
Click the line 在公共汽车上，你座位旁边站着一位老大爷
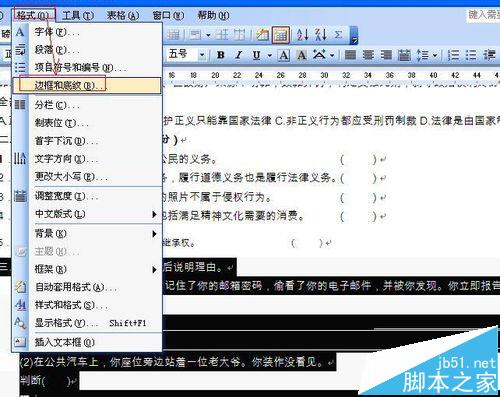click(x=138, y=362)
